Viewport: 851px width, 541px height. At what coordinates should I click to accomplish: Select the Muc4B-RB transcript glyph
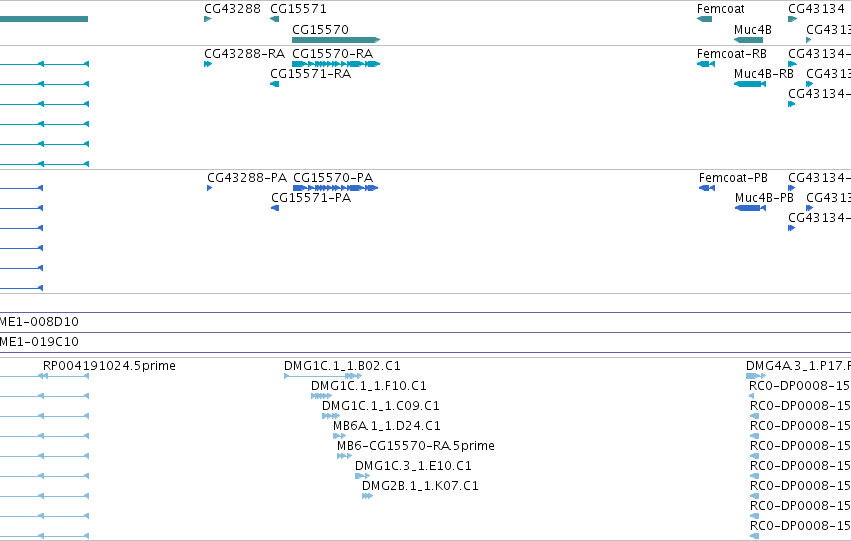[750, 84]
